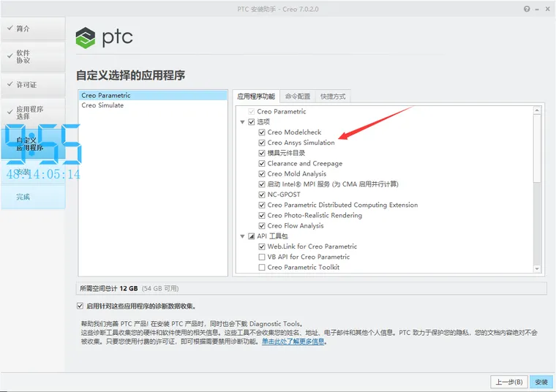Click the 所需空间总计 12 GB text
556x392 pixels.
[109, 288]
